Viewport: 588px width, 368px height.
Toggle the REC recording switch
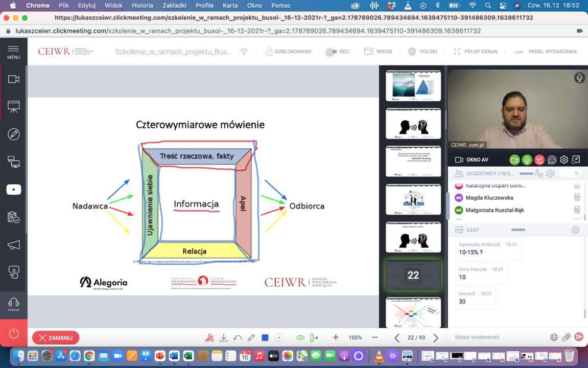click(332, 52)
